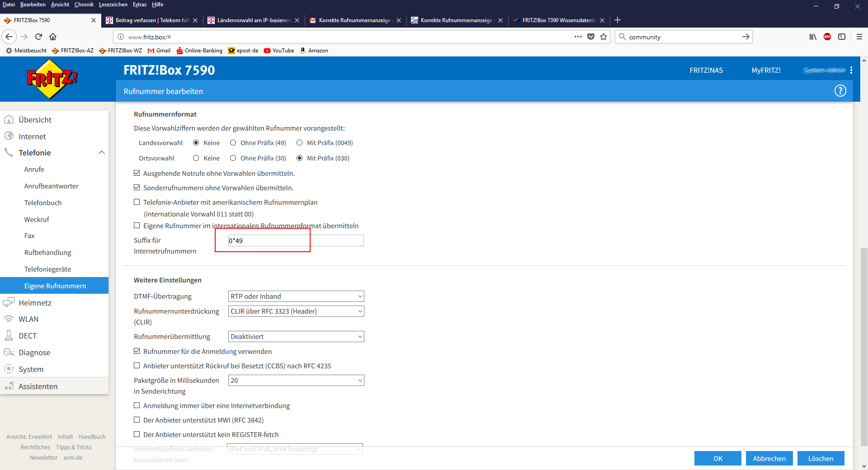Open the MyFRITZ! link
The height and width of the screenshot is (470, 868).
coord(766,70)
